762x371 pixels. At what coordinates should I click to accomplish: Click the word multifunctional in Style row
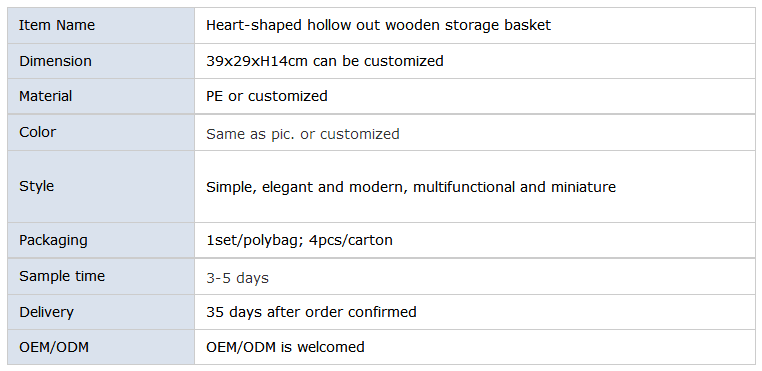464,187
